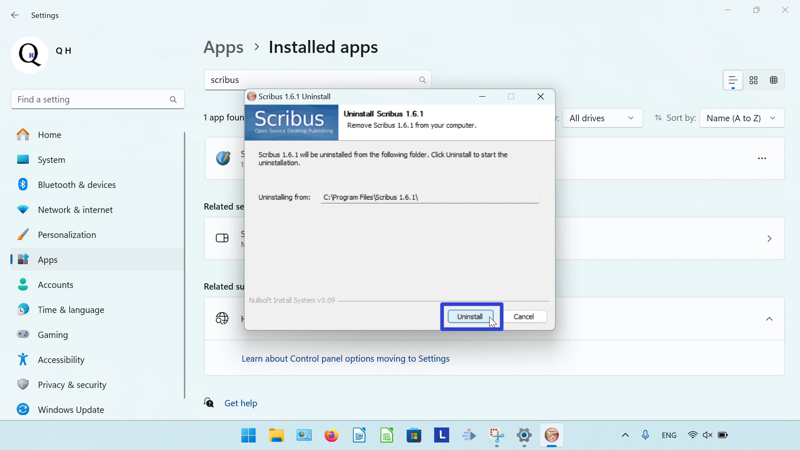Open the three-dot menu for Scribus app
Screen dimensions: 800x450
pyautogui.click(x=762, y=158)
